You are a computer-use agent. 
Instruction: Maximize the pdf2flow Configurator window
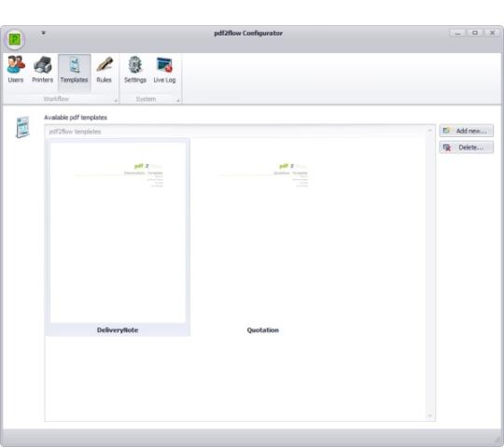(x=475, y=33)
